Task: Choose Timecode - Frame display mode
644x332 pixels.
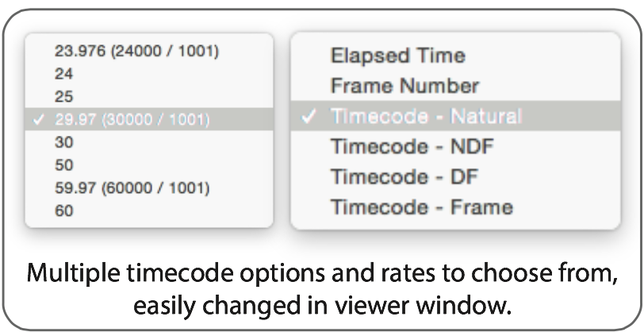Action: (421, 207)
